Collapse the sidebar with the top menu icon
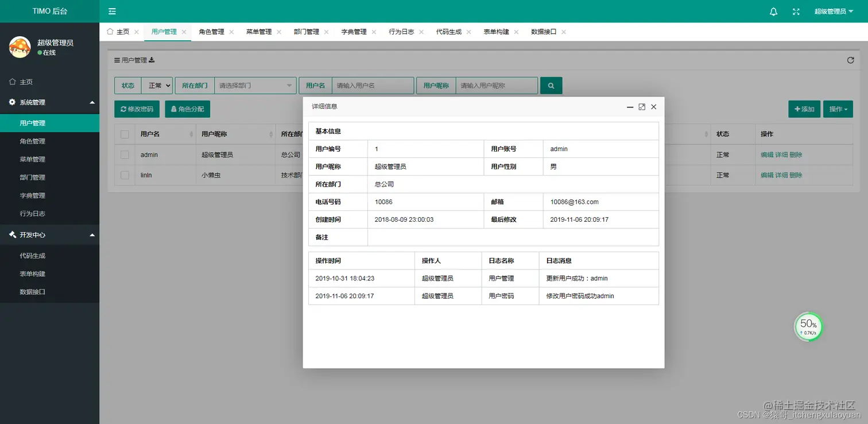The height and width of the screenshot is (424, 868). [x=112, y=11]
